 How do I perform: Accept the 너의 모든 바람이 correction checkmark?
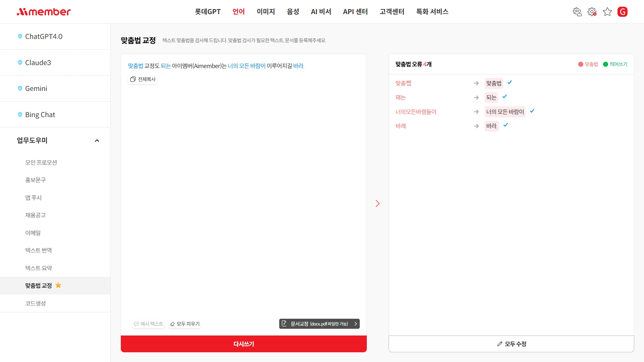coord(532,111)
